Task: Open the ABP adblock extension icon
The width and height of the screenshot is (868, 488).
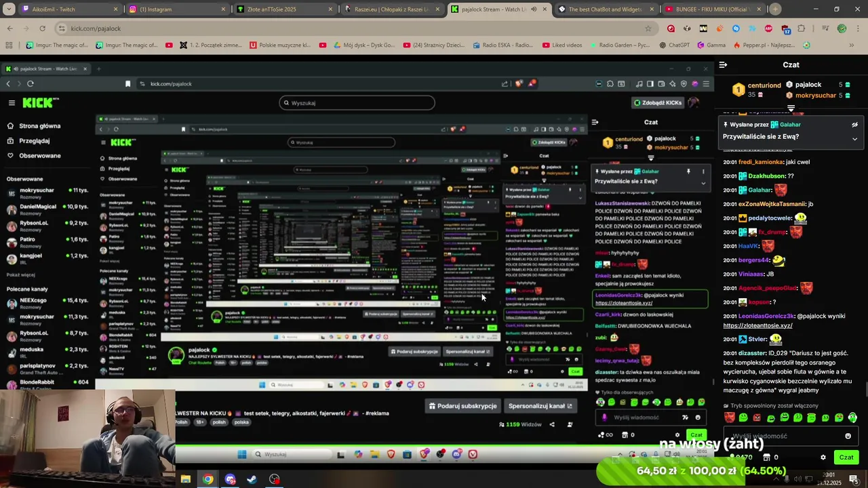Action: click(768, 28)
